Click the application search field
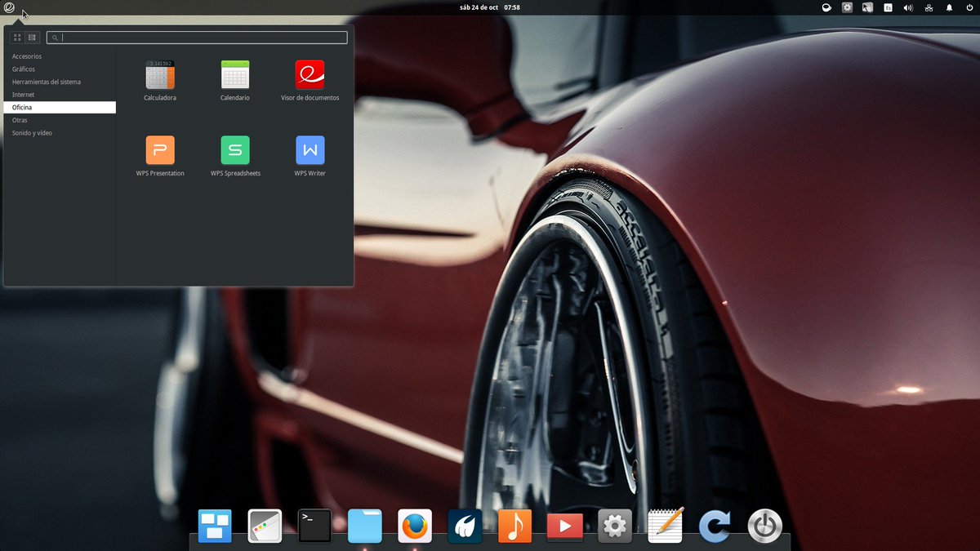Image resolution: width=980 pixels, height=551 pixels. [x=197, y=38]
